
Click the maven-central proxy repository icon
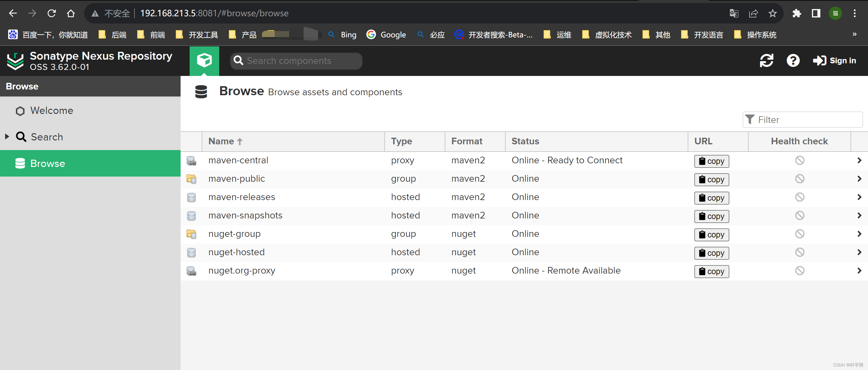tap(191, 161)
